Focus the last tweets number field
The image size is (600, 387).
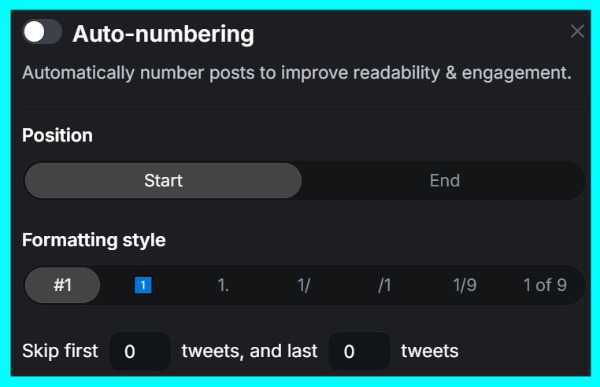[x=359, y=351]
